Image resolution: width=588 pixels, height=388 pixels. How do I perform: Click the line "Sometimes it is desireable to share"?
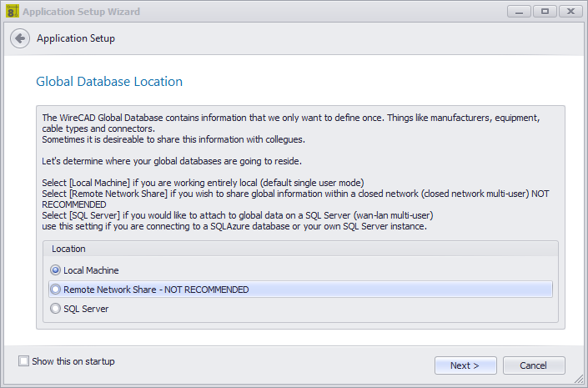point(173,139)
